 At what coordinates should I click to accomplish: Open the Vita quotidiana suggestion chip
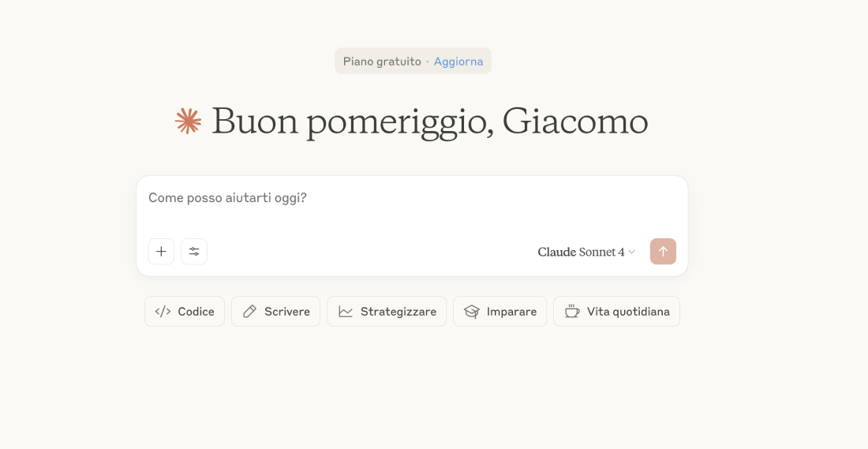pyautogui.click(x=616, y=312)
